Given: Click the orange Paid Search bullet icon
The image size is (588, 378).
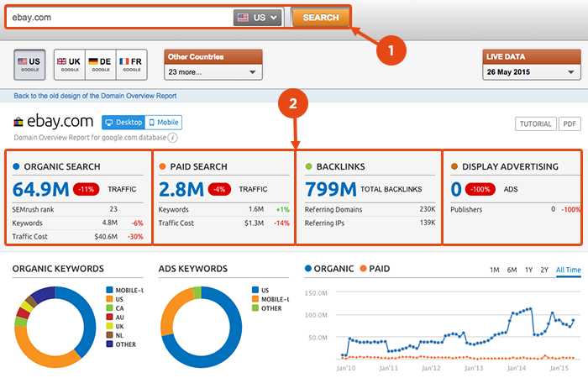Looking at the screenshot, I should tap(163, 166).
